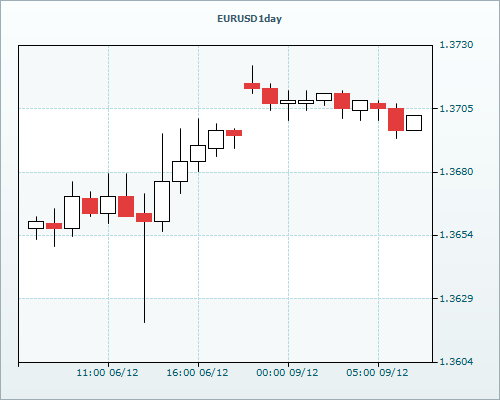Select the 00:00 09/12 time label

[x=287, y=372]
